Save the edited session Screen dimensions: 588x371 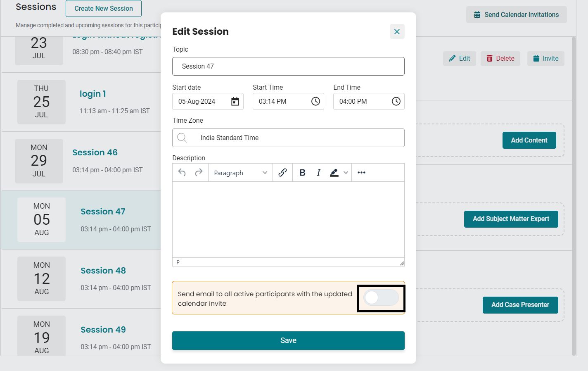288,340
